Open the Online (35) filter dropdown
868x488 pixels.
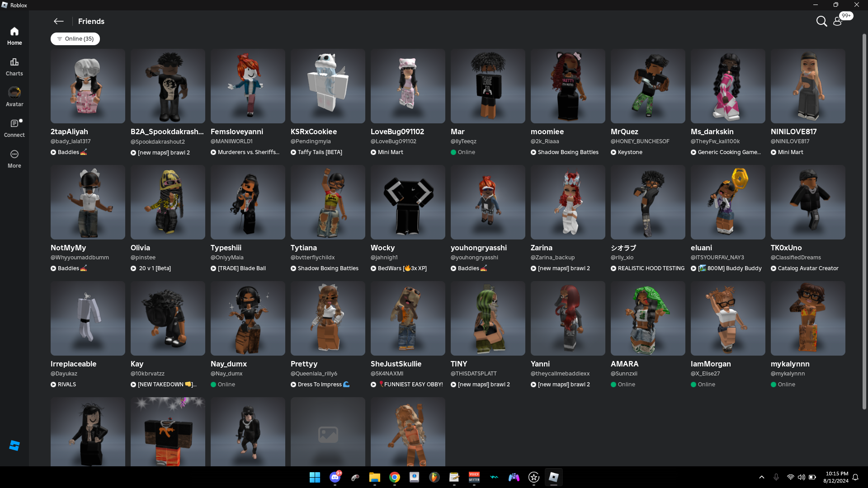click(x=75, y=39)
